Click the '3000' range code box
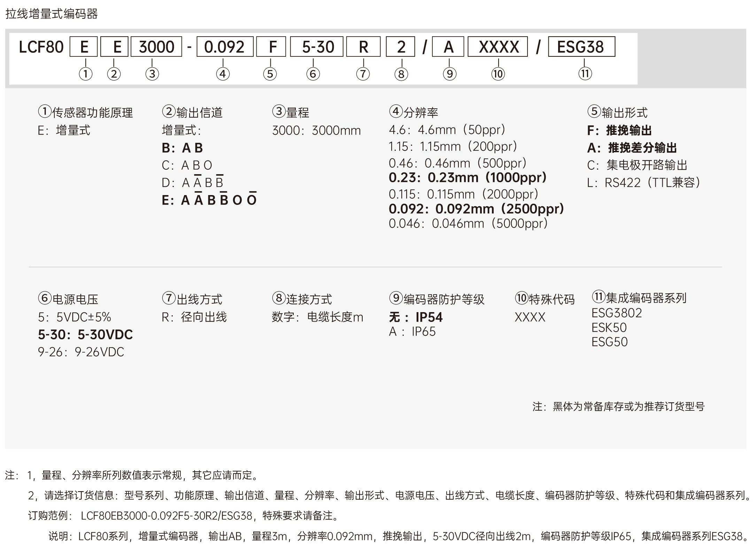This screenshot has height=549, width=756. click(x=156, y=47)
